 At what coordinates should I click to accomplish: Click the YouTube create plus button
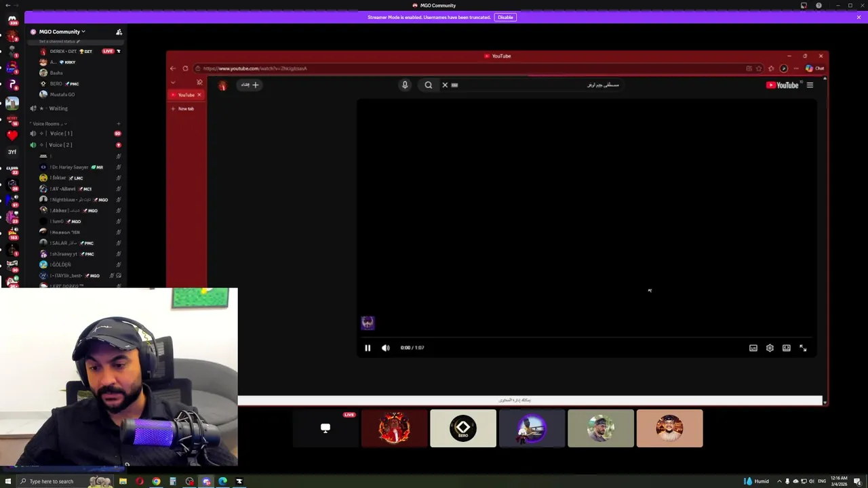(x=250, y=85)
